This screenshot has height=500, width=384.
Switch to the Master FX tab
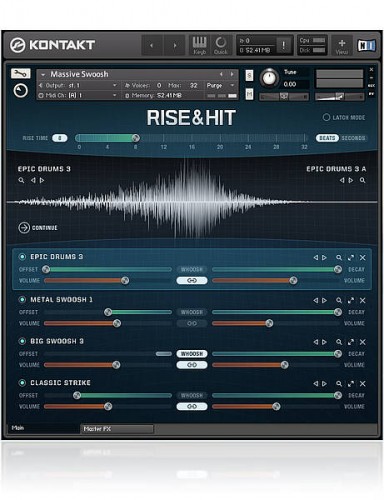tap(117, 429)
